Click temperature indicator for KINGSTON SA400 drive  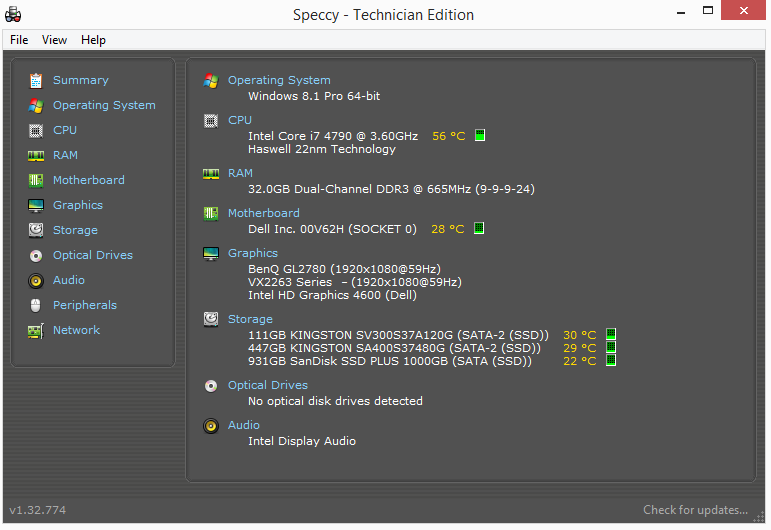pyautogui.click(x=611, y=347)
